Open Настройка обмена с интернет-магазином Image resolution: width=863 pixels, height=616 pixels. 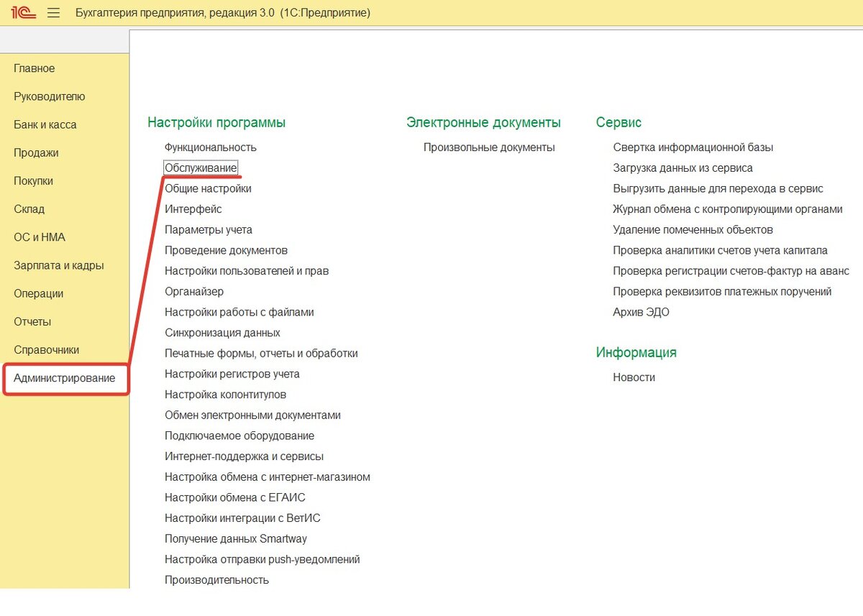(x=268, y=477)
